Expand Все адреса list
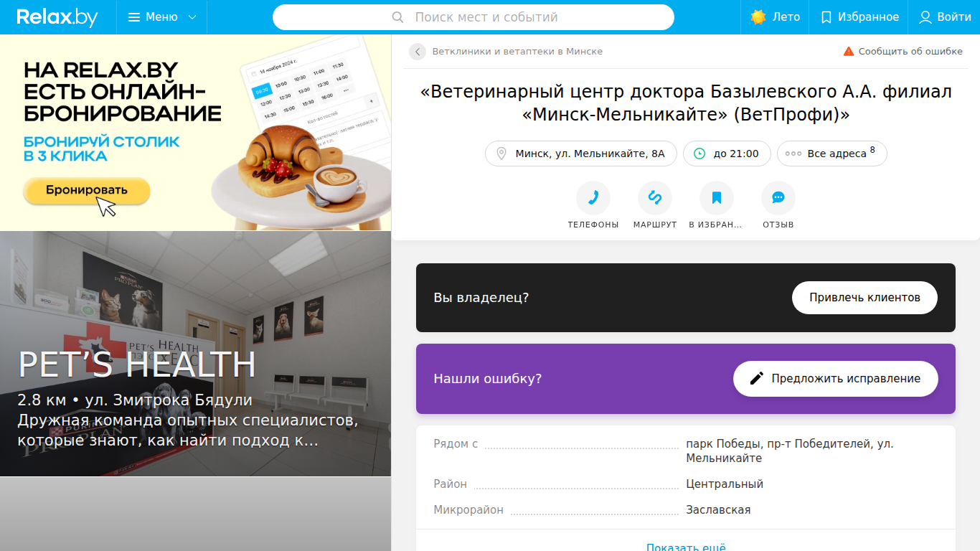 (832, 154)
